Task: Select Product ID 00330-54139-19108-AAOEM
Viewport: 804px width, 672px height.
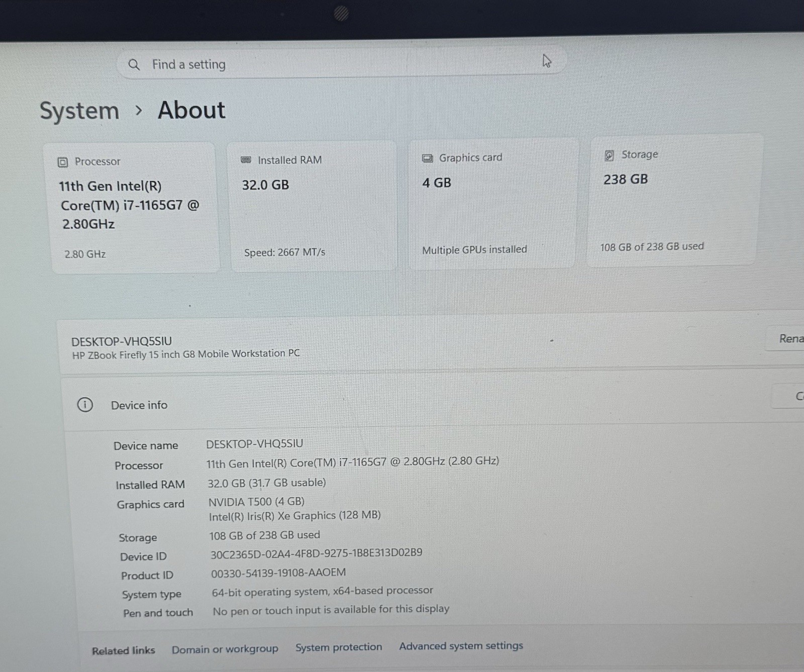Action: pos(278,573)
